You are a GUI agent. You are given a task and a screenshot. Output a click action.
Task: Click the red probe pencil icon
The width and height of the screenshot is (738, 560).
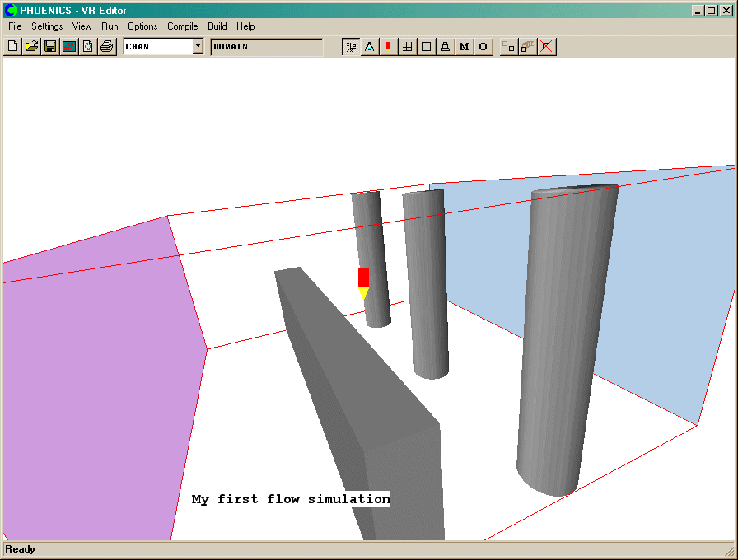[388, 47]
